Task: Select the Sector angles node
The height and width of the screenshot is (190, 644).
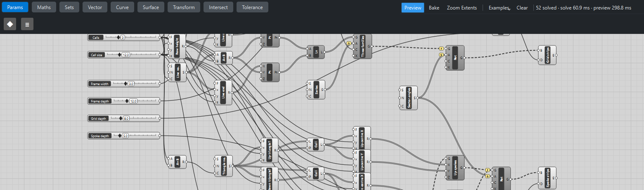Action: [408, 98]
